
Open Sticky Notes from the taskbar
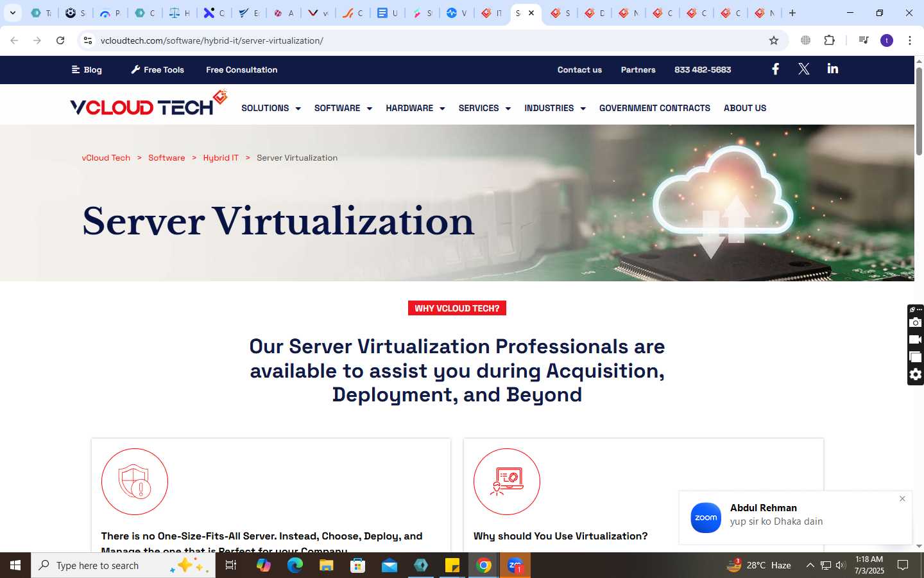(452, 565)
